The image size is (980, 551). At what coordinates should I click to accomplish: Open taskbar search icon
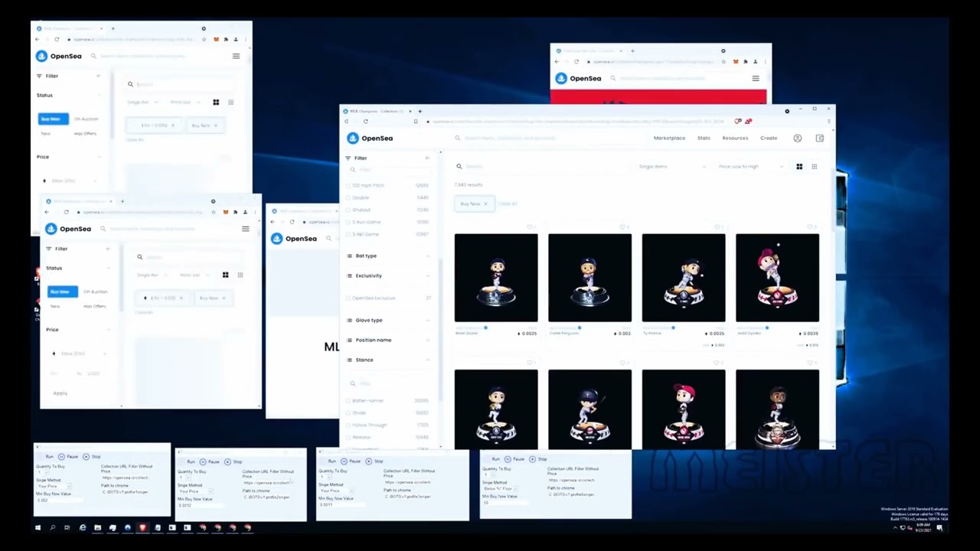[x=52, y=527]
